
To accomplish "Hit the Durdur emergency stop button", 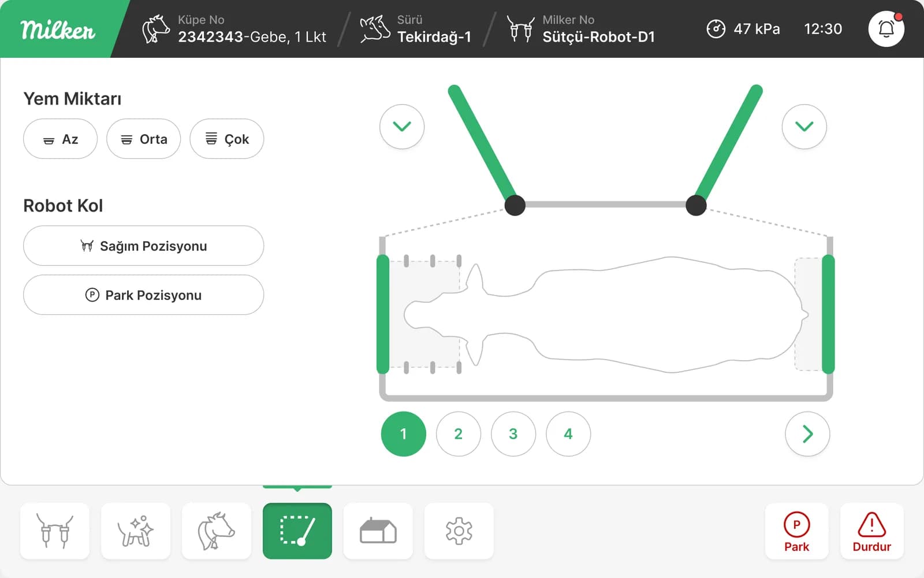I will (x=872, y=531).
